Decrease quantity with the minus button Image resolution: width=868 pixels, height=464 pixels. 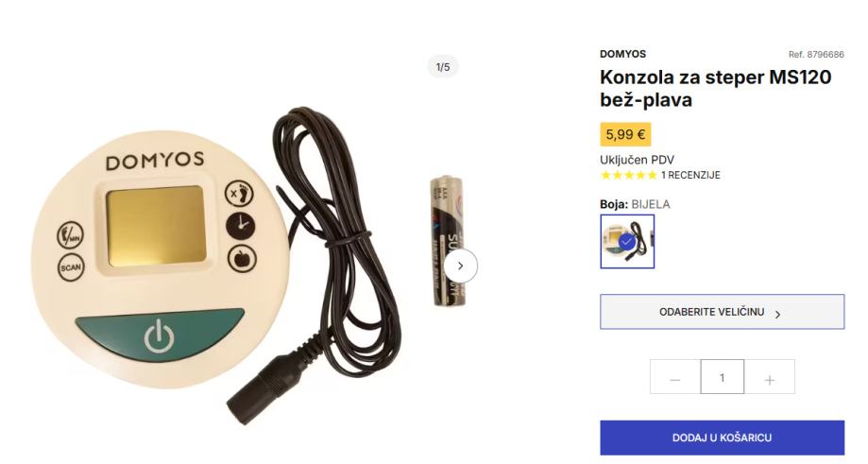[675, 377]
